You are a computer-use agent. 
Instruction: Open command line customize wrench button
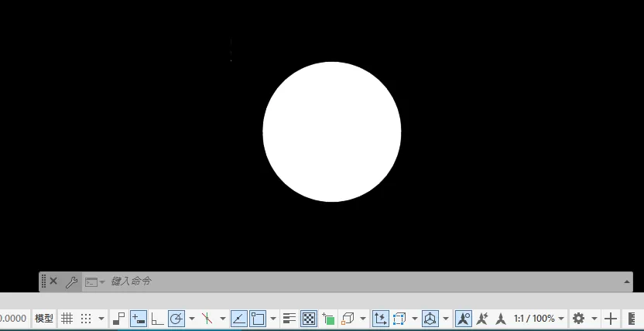[x=71, y=282]
